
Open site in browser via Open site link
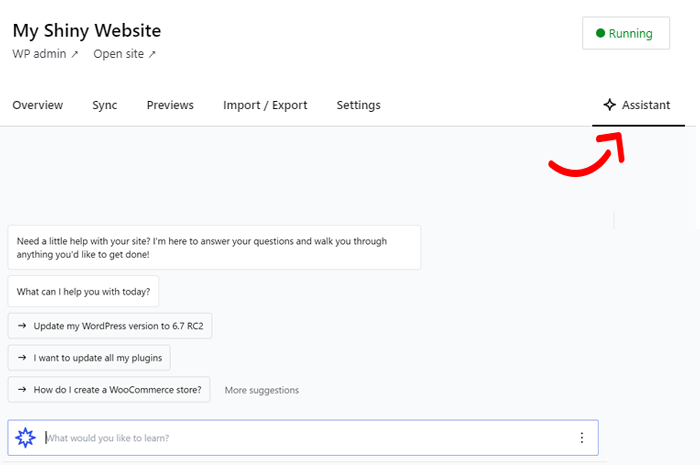[x=124, y=54]
